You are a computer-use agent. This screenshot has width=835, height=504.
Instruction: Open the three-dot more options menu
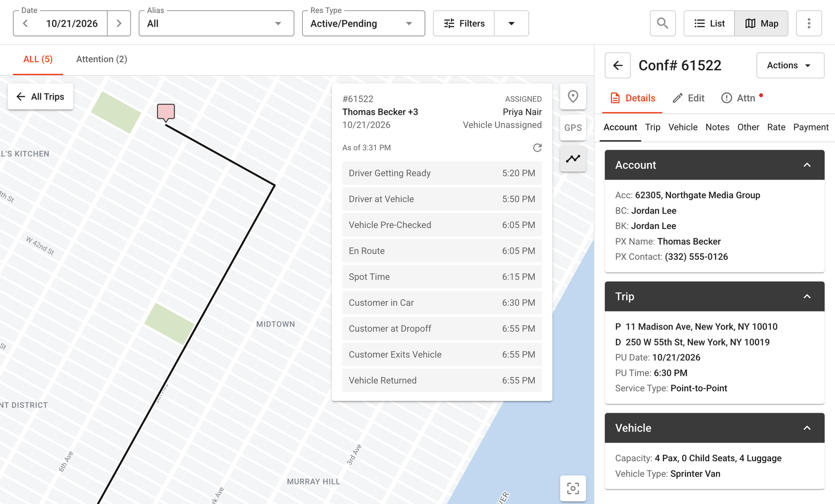pyautogui.click(x=809, y=23)
